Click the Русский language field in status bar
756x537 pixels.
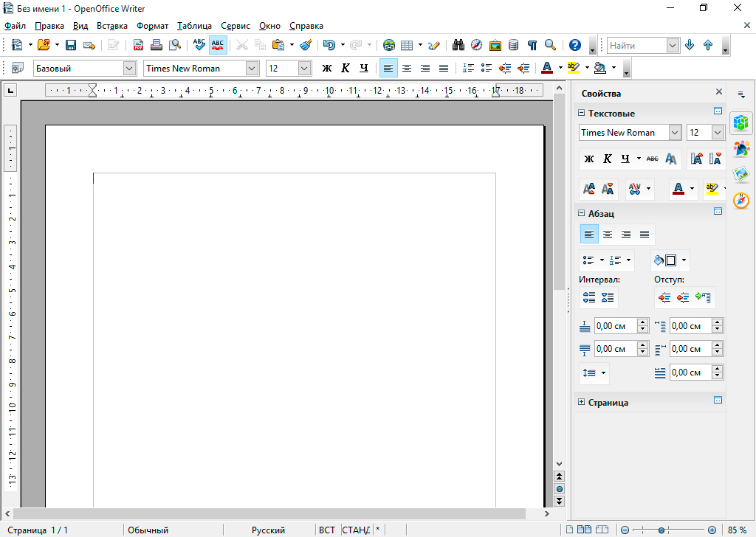tap(268, 530)
